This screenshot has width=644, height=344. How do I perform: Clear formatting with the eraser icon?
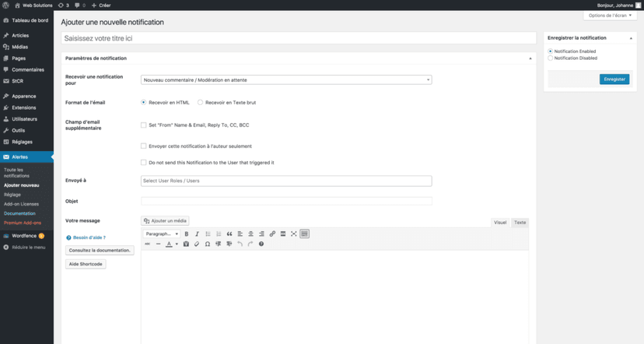(197, 244)
